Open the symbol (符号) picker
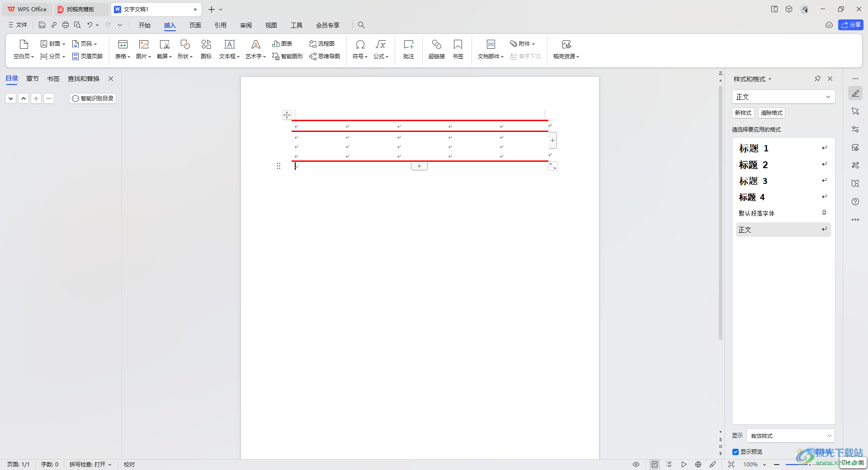 coord(360,44)
